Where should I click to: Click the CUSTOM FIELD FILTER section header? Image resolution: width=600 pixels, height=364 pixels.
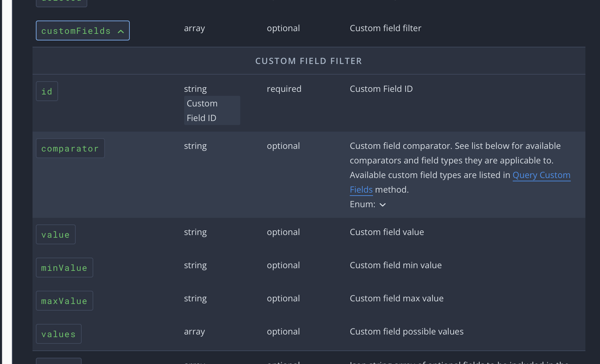308,61
